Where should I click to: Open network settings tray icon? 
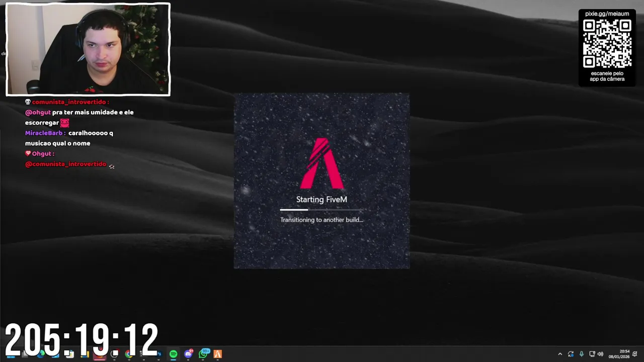[x=592, y=354]
